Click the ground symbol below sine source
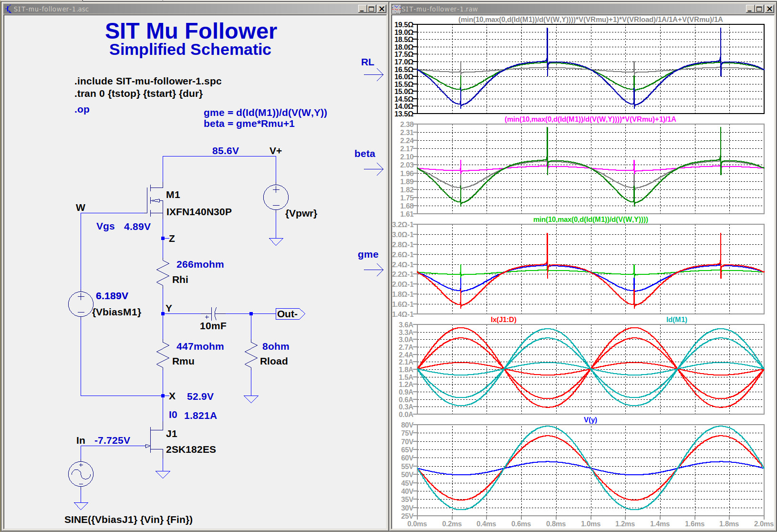Image resolution: width=777 pixels, height=532 pixels. [x=81, y=506]
